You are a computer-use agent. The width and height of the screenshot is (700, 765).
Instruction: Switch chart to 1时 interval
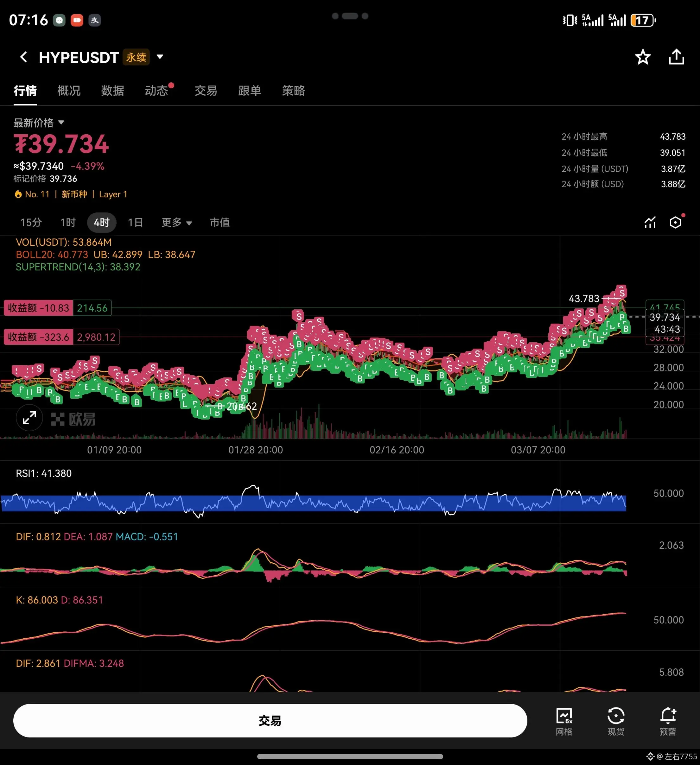(68, 222)
